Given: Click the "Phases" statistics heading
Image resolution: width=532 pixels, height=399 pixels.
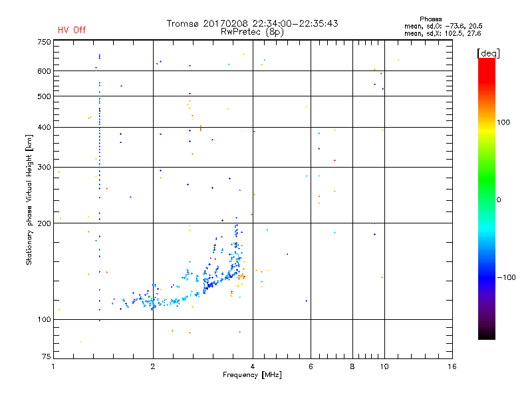Looking at the screenshot, I should [x=430, y=19].
